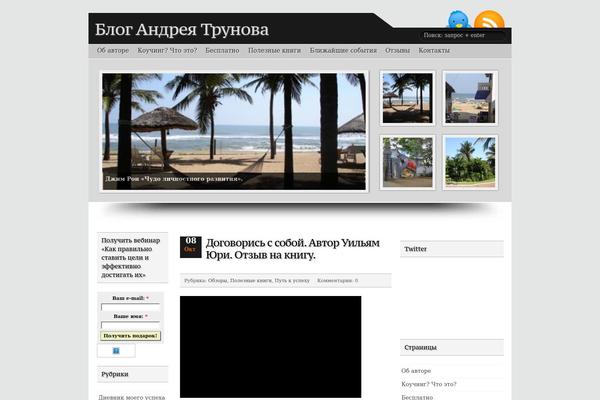The height and width of the screenshot is (400, 600).
Task: Click the large beach hammock slider image
Action: 234,131
